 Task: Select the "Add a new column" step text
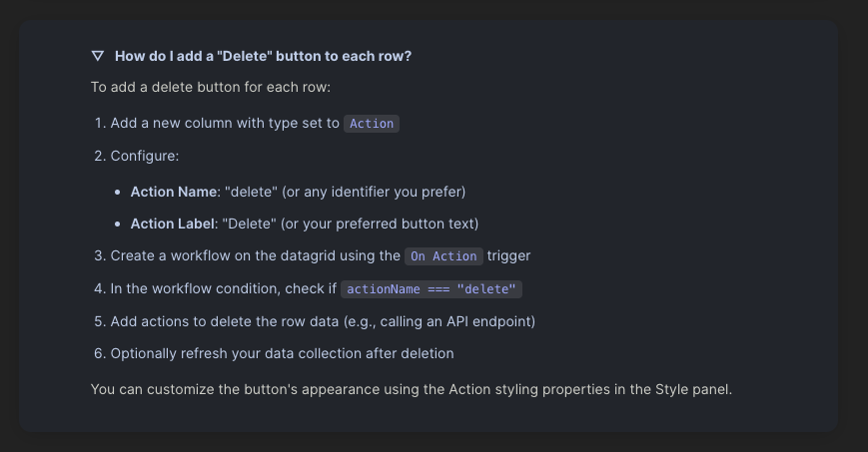pos(225,124)
